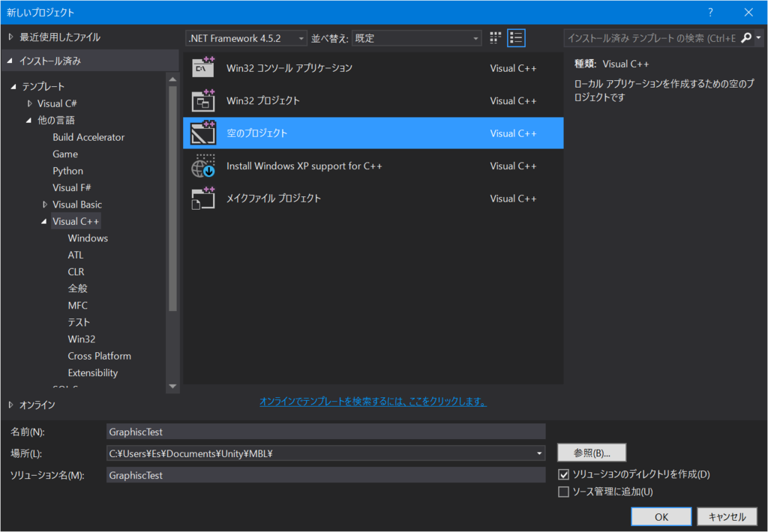Select Cross Platform in the tree
768x532 pixels.
[x=100, y=356]
